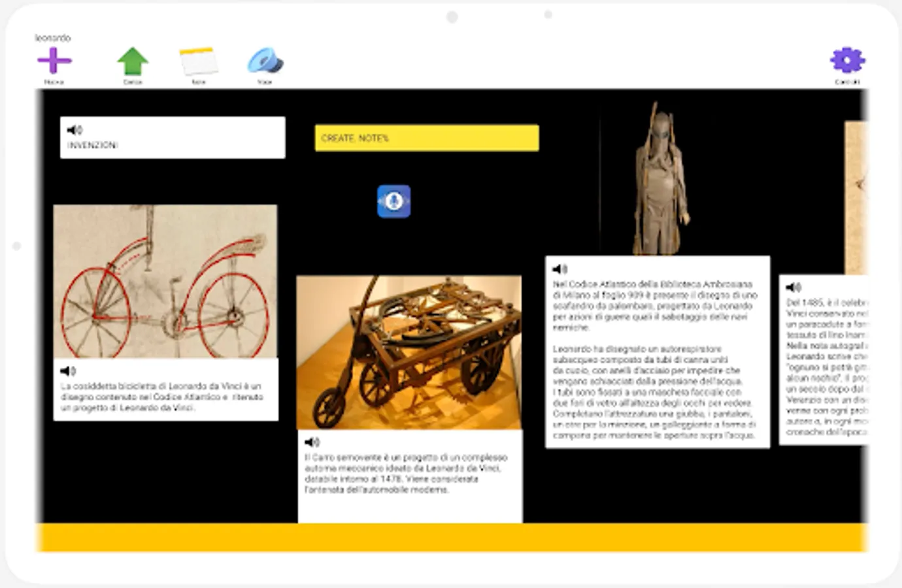The width and height of the screenshot is (902, 588).
Task: Open the yellow notepad Note icon
Action: 199,61
